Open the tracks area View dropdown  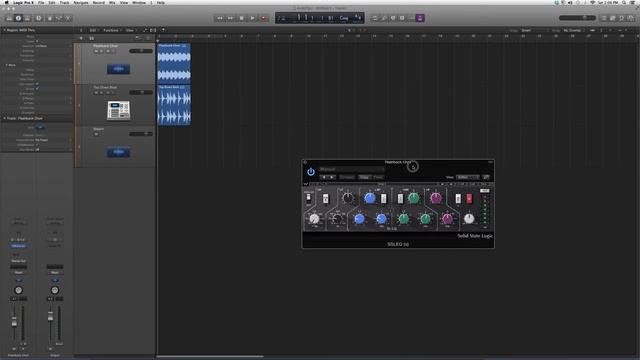click(130, 30)
